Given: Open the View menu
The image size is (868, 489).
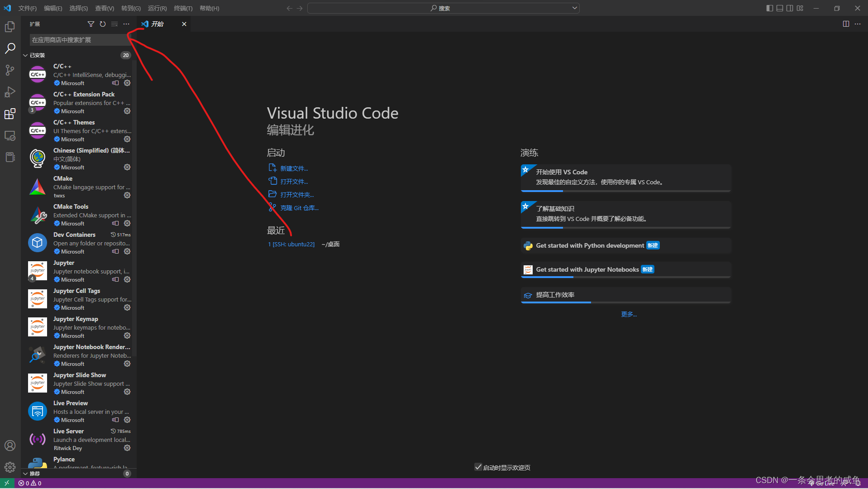Looking at the screenshot, I should (x=105, y=8).
